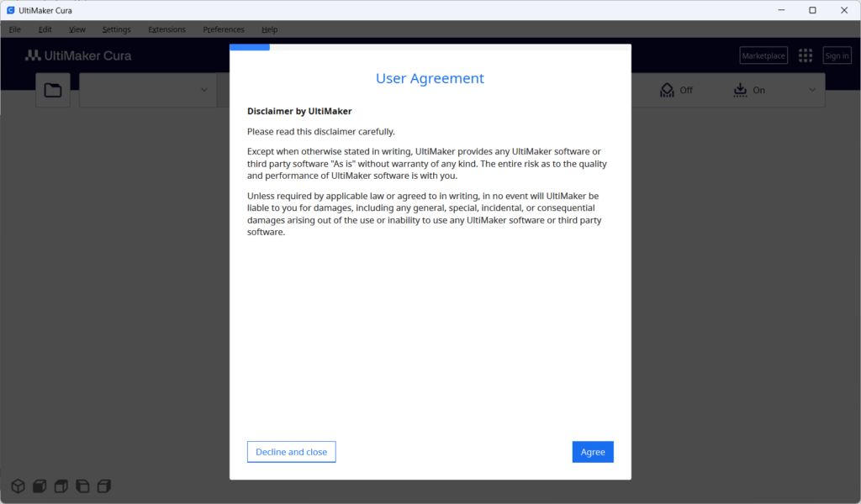Accept the agreement with Agree
The height and width of the screenshot is (504, 861).
pos(593,452)
